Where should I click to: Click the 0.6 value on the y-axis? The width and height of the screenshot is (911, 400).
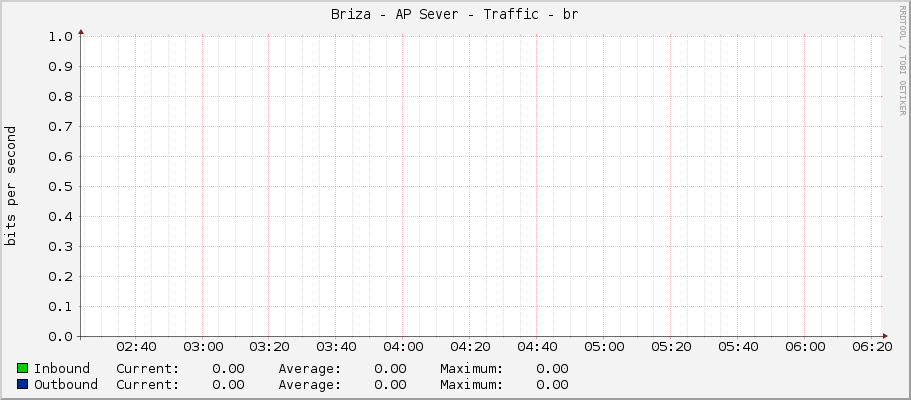[60, 157]
